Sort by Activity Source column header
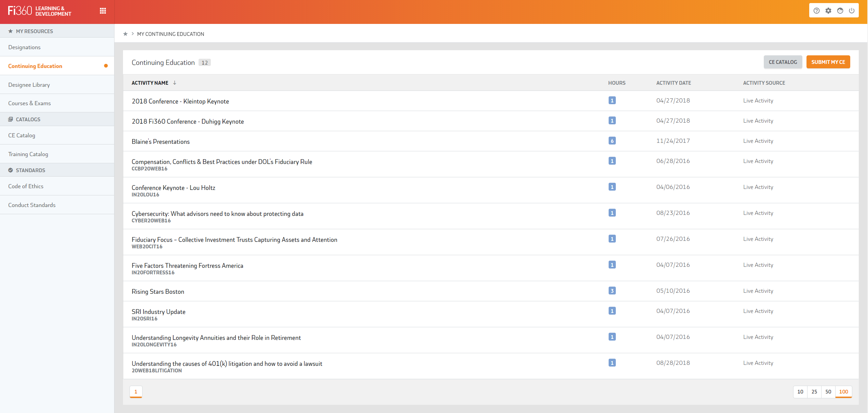This screenshot has height=413, width=868. point(764,83)
